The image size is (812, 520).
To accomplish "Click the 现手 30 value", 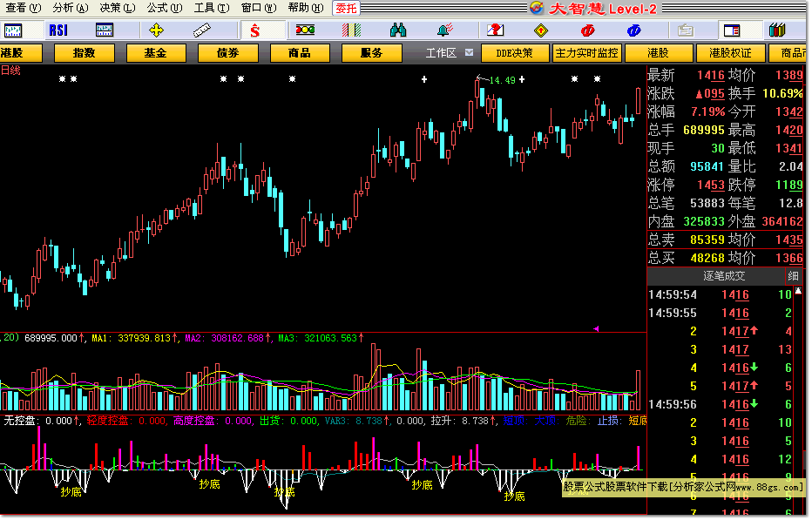I will (718, 148).
